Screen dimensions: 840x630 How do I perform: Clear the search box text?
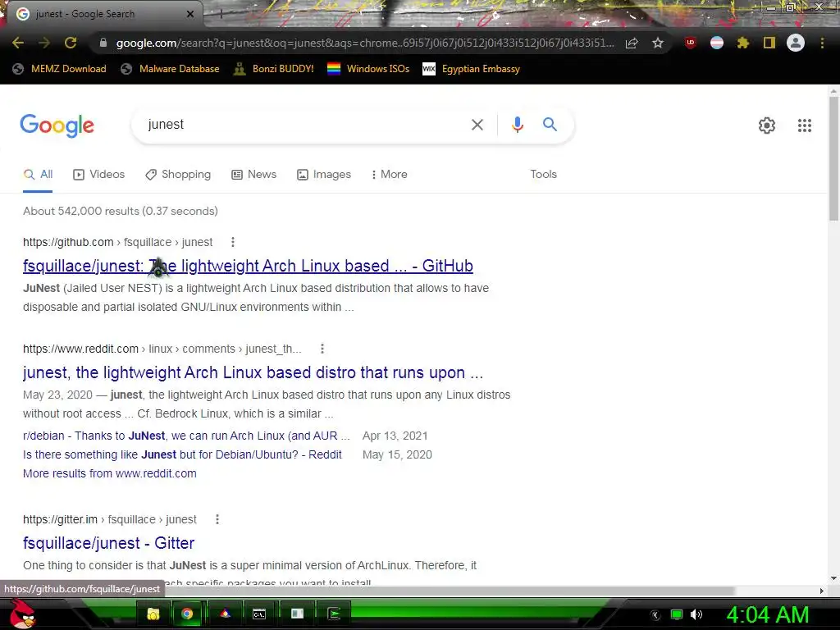click(477, 125)
